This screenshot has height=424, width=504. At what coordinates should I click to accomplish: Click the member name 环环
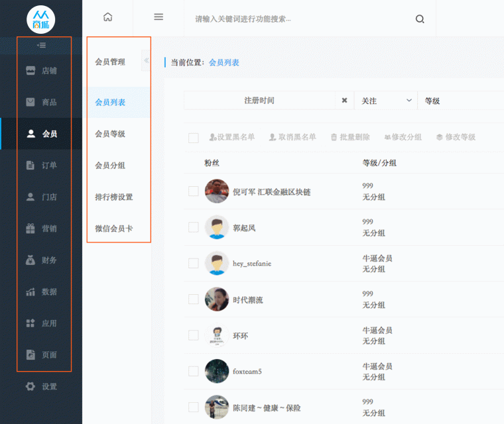click(241, 336)
